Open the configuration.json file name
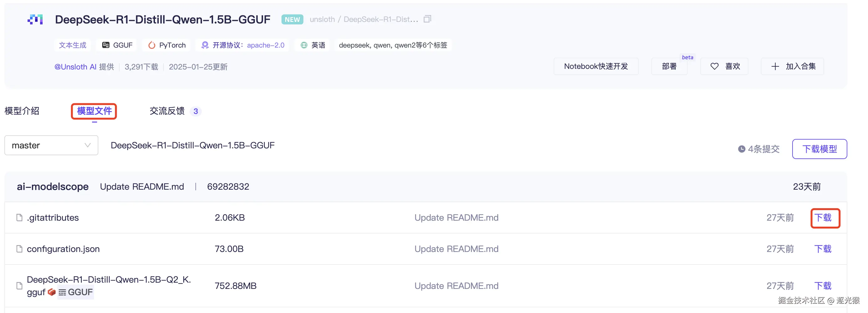Viewport: 868px width, 313px height. 63,249
